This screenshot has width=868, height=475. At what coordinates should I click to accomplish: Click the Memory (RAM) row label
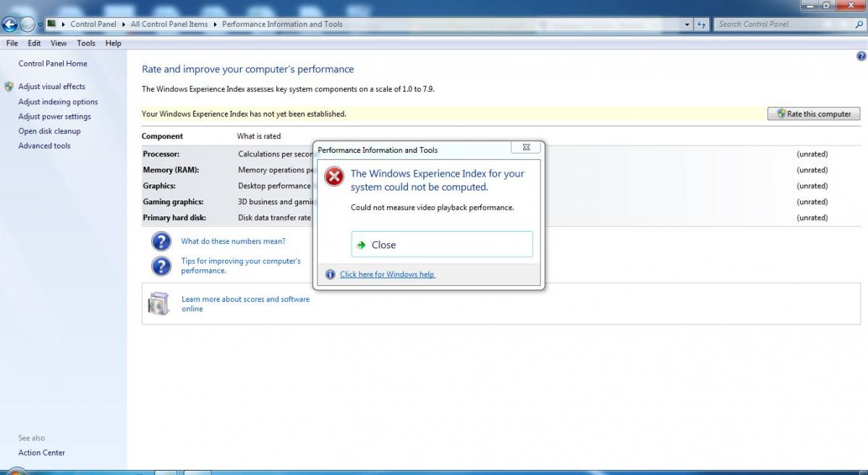click(171, 170)
